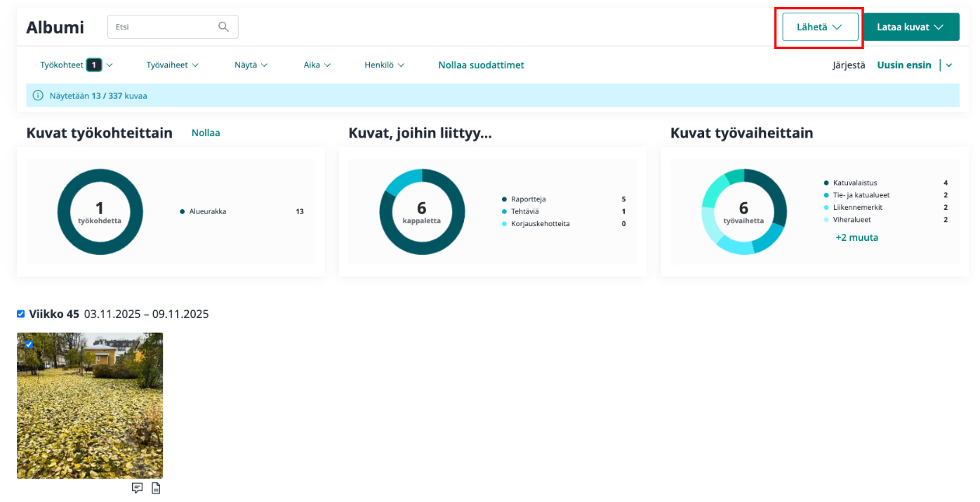Uncheck the photo thumbnail checkbox
The height and width of the screenshot is (502, 980).
coord(29,344)
